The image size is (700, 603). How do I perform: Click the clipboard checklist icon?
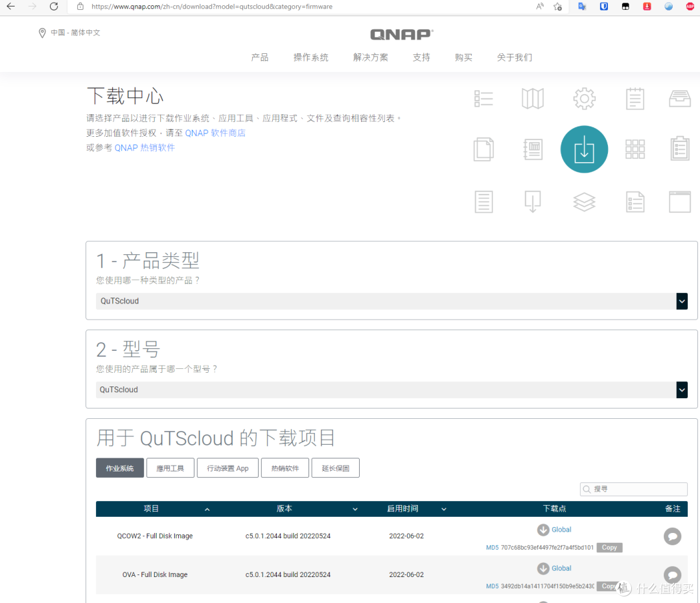(679, 149)
